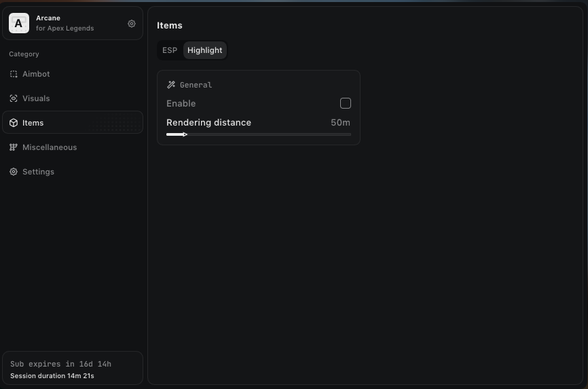Click the Arcane "A" logo
Image resolution: width=588 pixels, height=389 pixels.
click(18, 23)
